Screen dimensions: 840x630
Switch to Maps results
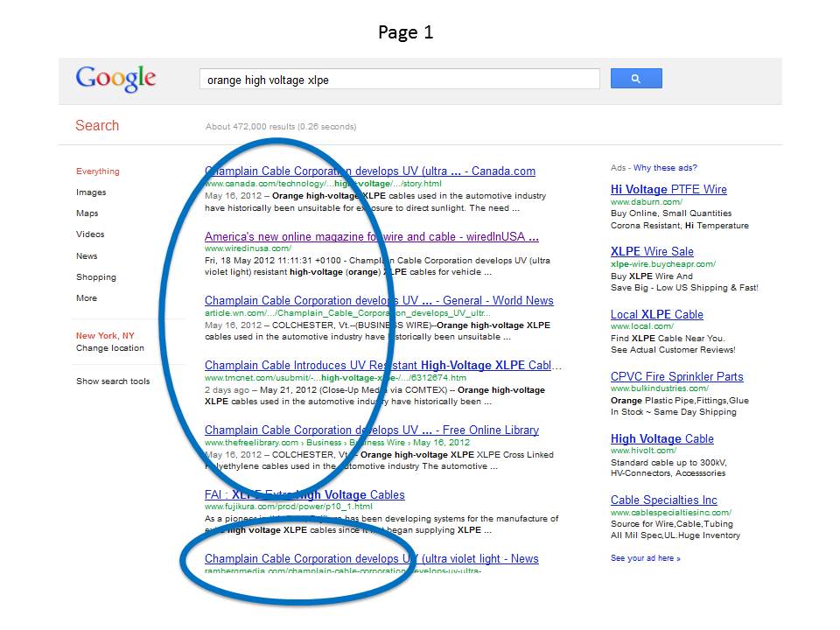(87, 213)
